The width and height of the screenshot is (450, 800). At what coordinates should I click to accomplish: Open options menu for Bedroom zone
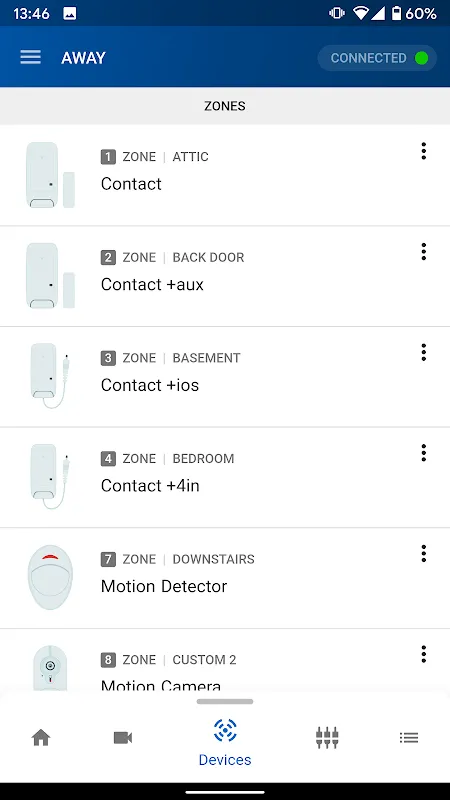tap(423, 453)
